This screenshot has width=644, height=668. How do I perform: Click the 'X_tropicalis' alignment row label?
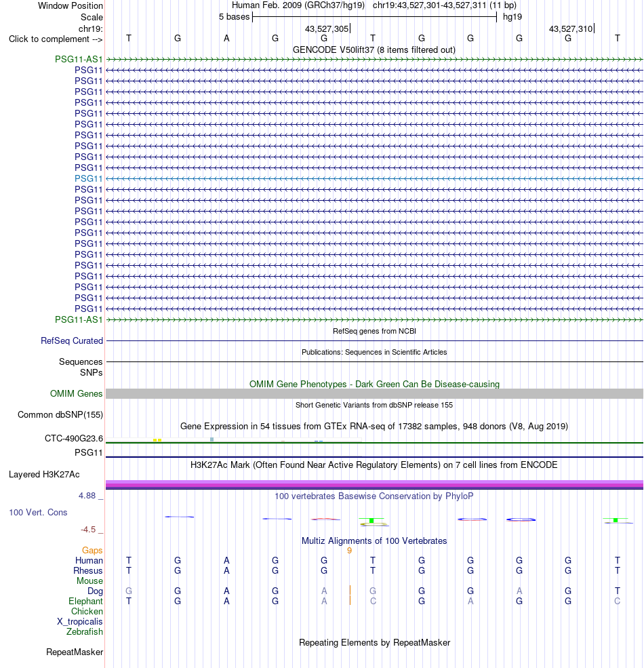80,622
